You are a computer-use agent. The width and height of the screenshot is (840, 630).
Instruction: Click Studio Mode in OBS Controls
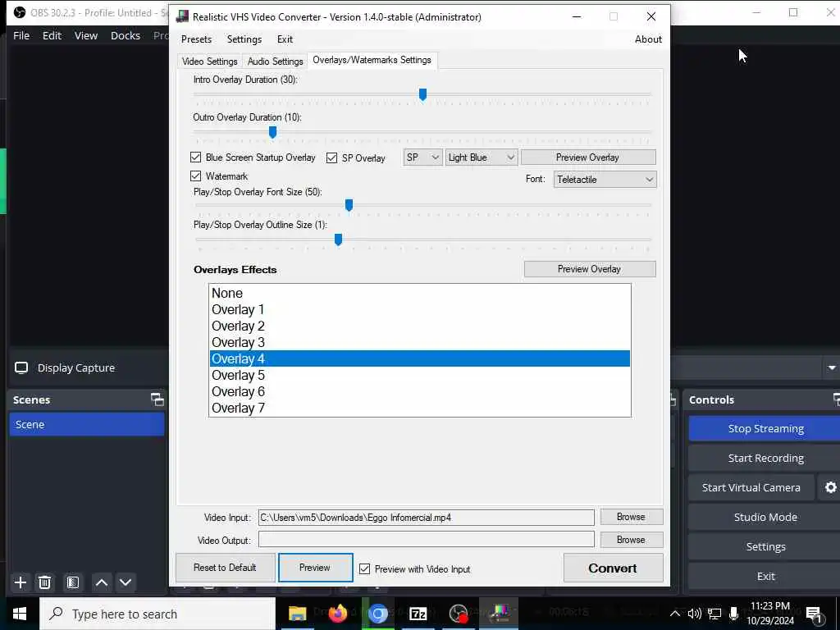(x=765, y=517)
